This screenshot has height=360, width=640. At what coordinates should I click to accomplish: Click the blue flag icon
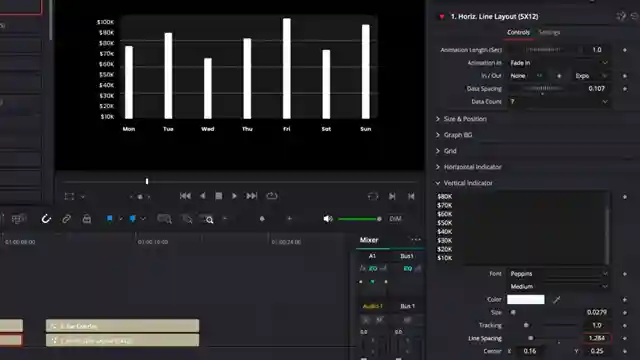[110, 219]
